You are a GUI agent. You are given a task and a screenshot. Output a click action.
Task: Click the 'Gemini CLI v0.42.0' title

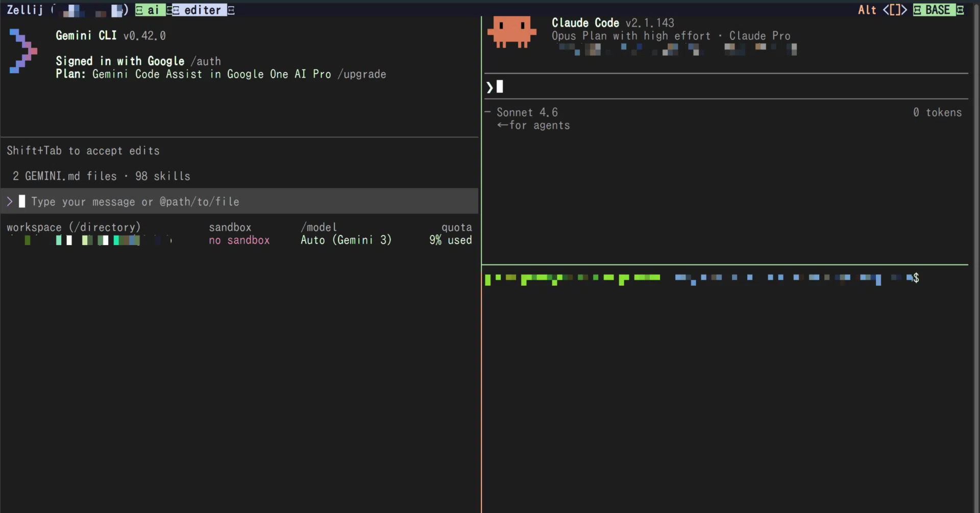click(111, 36)
